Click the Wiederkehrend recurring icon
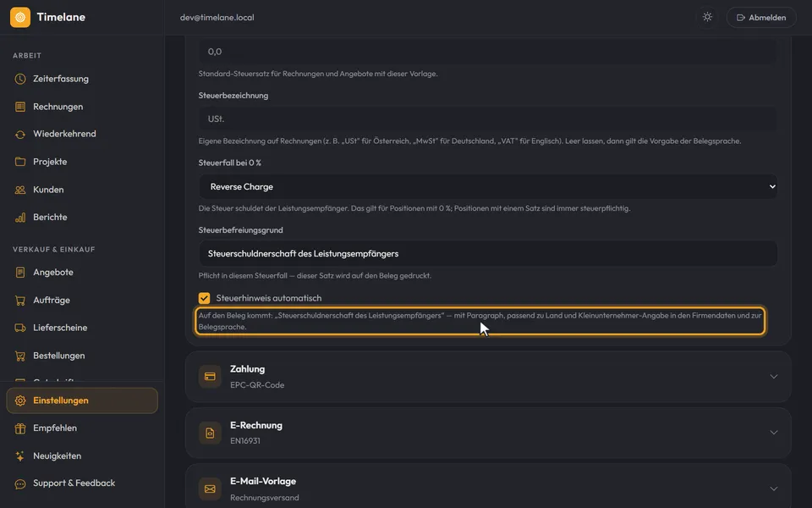Viewport: 812px width, 508px height. (x=20, y=135)
